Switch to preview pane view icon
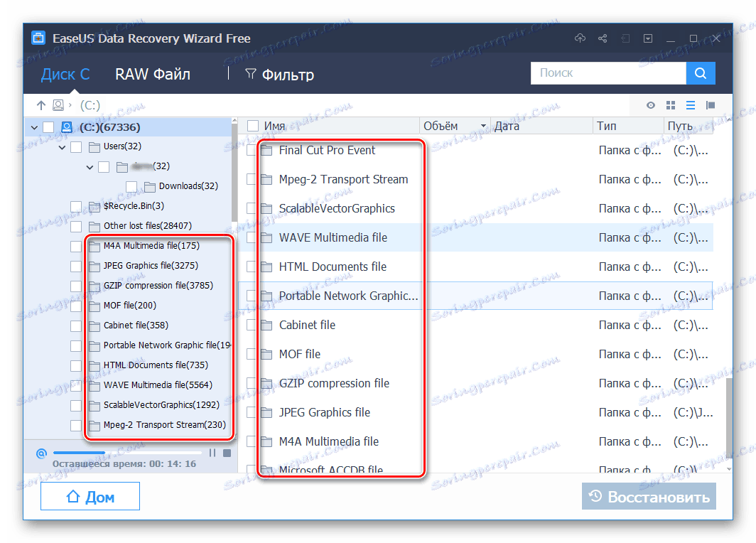Image resolution: width=756 pixels, height=543 pixels. pyautogui.click(x=711, y=105)
